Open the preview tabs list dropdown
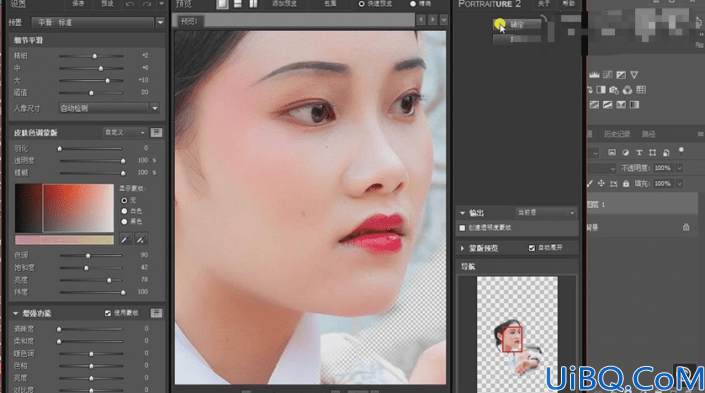This screenshot has height=393, width=705. pos(444,20)
